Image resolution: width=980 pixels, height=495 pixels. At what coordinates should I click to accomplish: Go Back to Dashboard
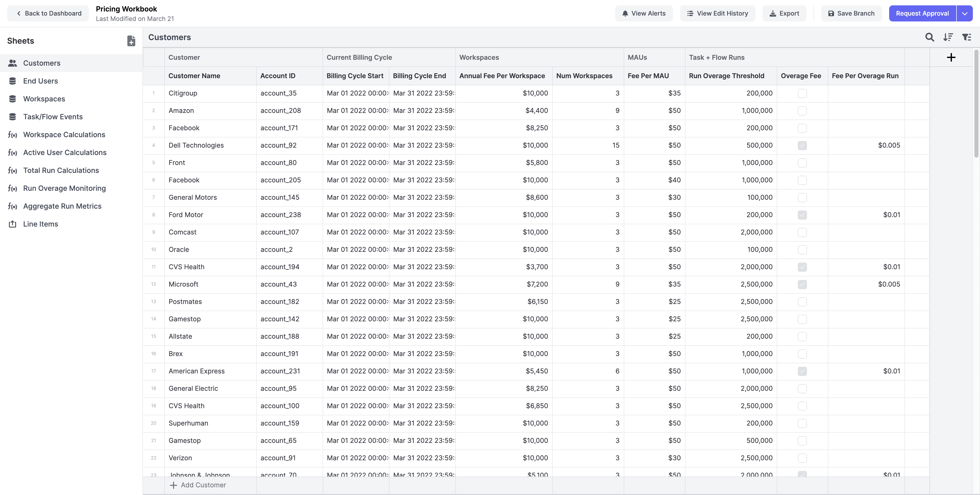48,13
